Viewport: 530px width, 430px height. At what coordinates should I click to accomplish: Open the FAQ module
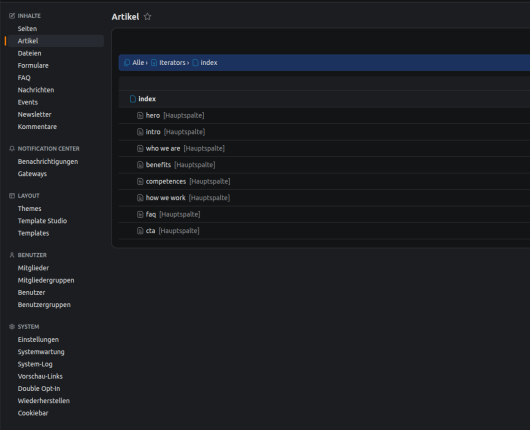coord(24,78)
